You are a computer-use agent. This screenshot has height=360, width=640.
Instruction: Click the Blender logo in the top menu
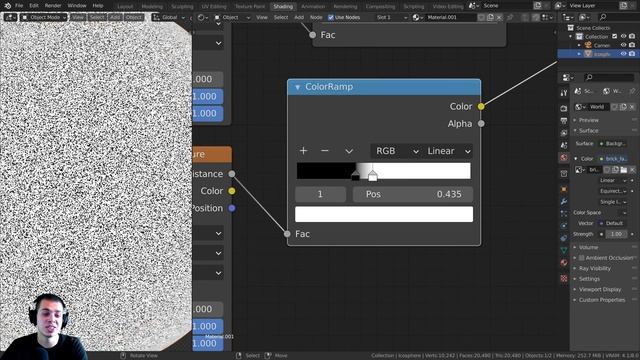pos(7,6)
